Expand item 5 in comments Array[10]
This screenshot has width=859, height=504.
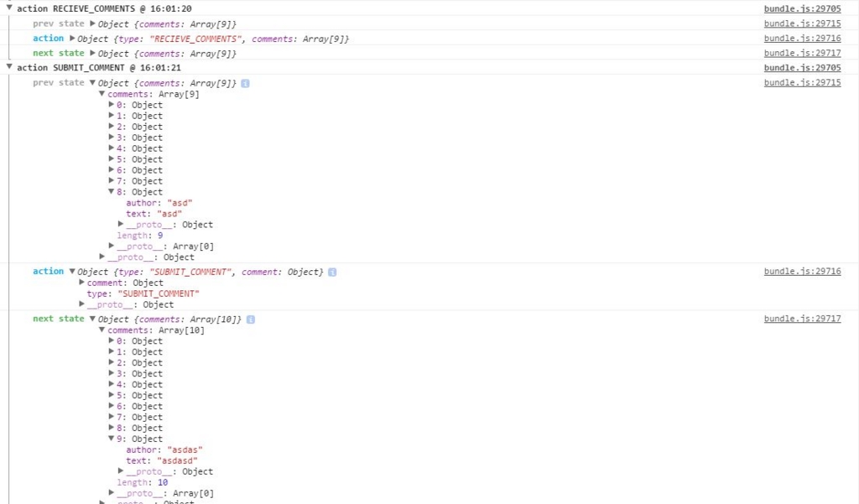112,395
